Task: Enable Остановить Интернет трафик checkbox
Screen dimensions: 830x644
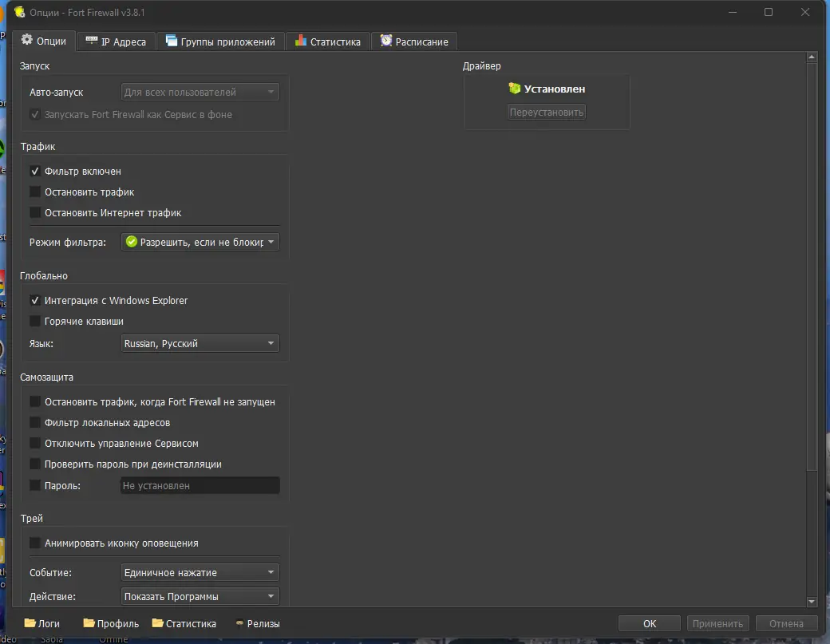Action: coord(35,213)
